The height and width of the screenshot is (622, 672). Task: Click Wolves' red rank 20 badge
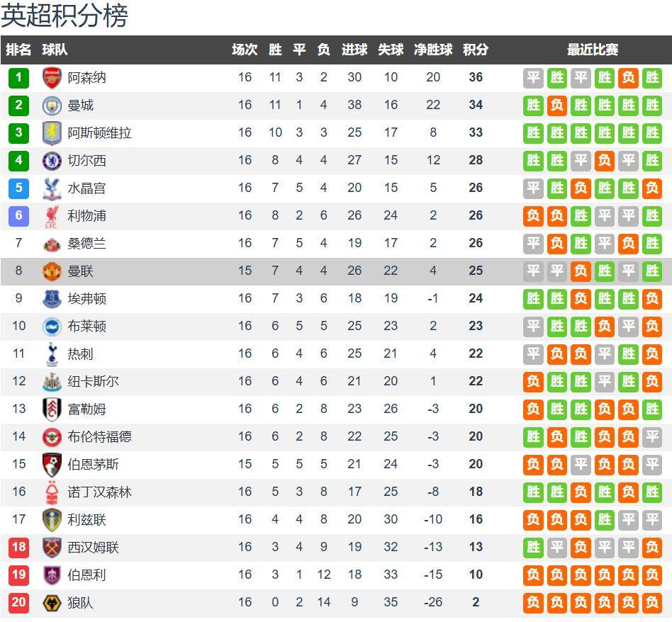tap(19, 602)
